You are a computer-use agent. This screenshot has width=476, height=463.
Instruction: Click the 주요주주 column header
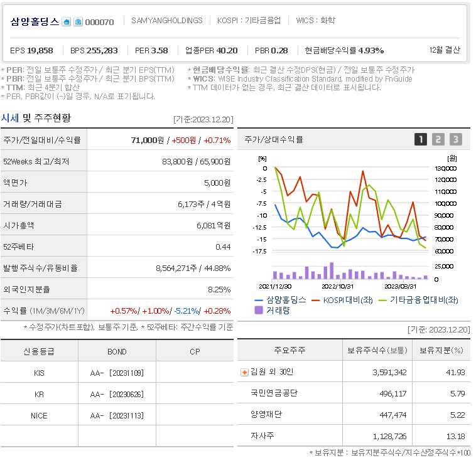click(289, 350)
